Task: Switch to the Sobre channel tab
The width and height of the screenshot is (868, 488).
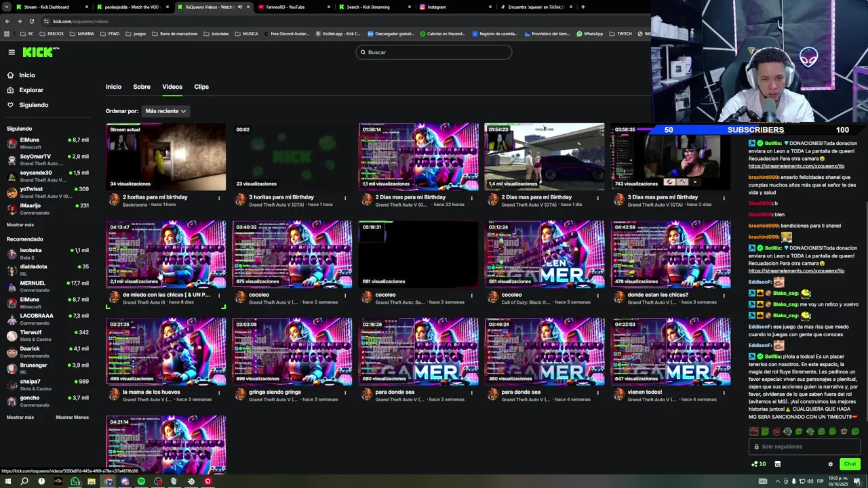Action: click(142, 87)
